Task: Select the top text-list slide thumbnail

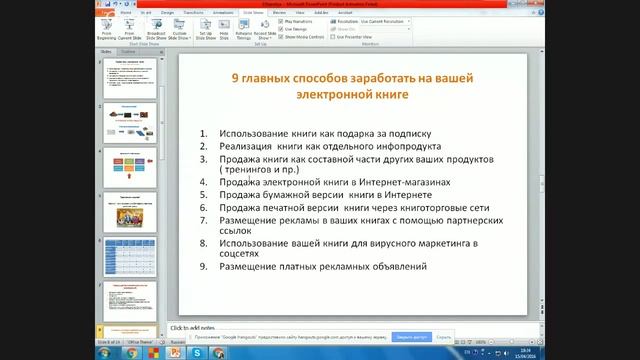Action: click(130, 78)
